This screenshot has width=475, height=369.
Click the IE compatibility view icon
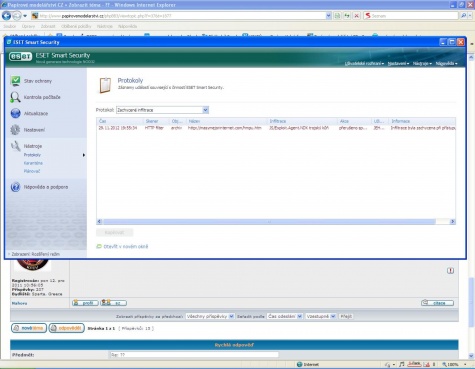pyautogui.click(x=337, y=16)
